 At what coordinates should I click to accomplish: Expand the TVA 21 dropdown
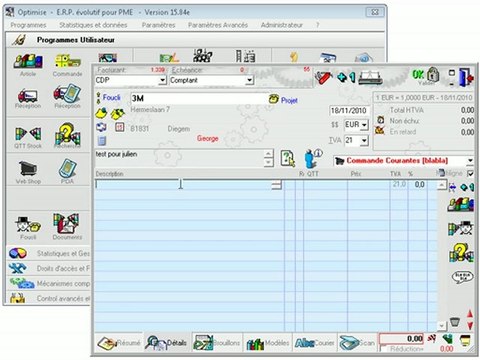[x=364, y=141]
